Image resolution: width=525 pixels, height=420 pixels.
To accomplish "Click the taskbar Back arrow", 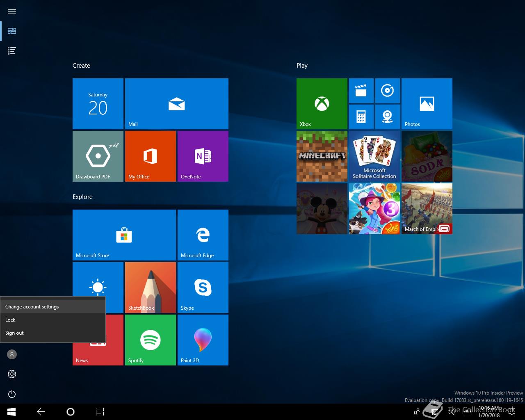I will tap(41, 412).
